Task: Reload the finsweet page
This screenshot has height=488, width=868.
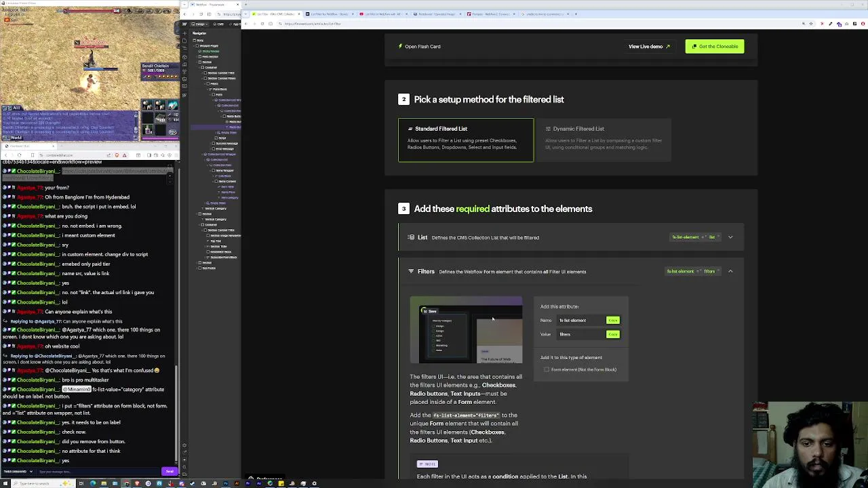Action: [262, 24]
